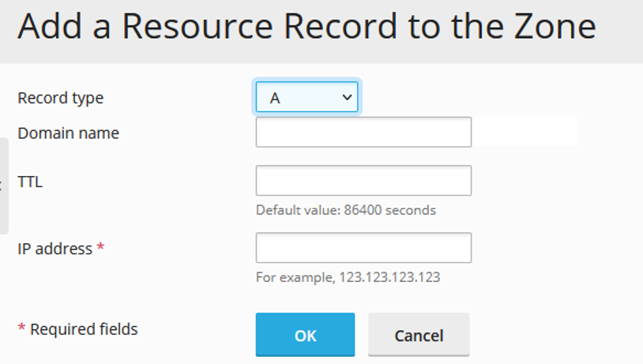Confirm with the blue OK button
The image size is (643, 364).
pos(305,335)
